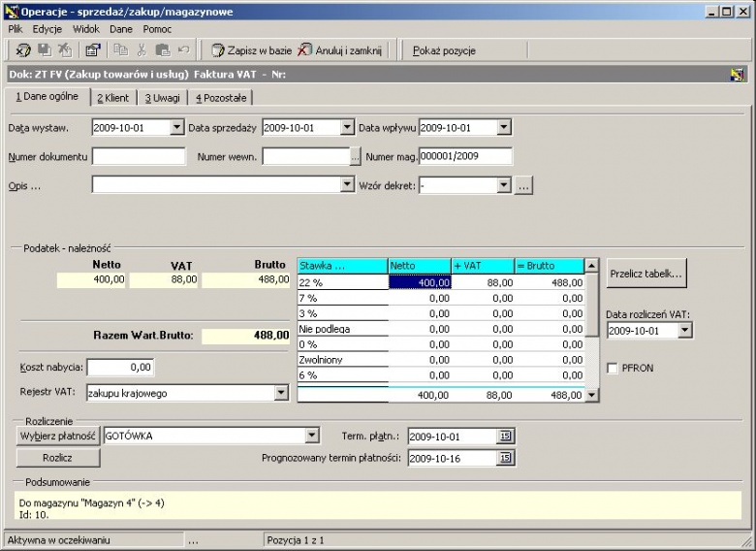
Task: Click the 7 % rate row label
Action: click(343, 298)
